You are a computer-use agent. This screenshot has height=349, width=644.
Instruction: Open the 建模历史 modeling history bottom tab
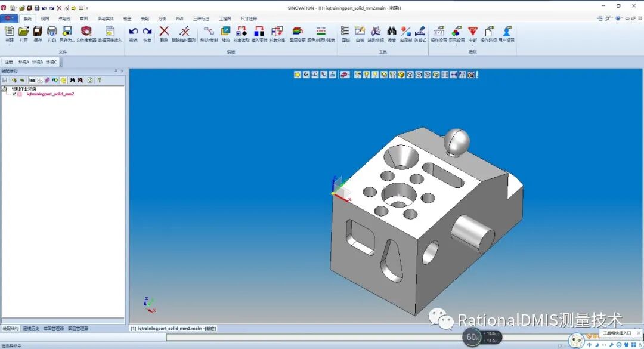[31, 329]
